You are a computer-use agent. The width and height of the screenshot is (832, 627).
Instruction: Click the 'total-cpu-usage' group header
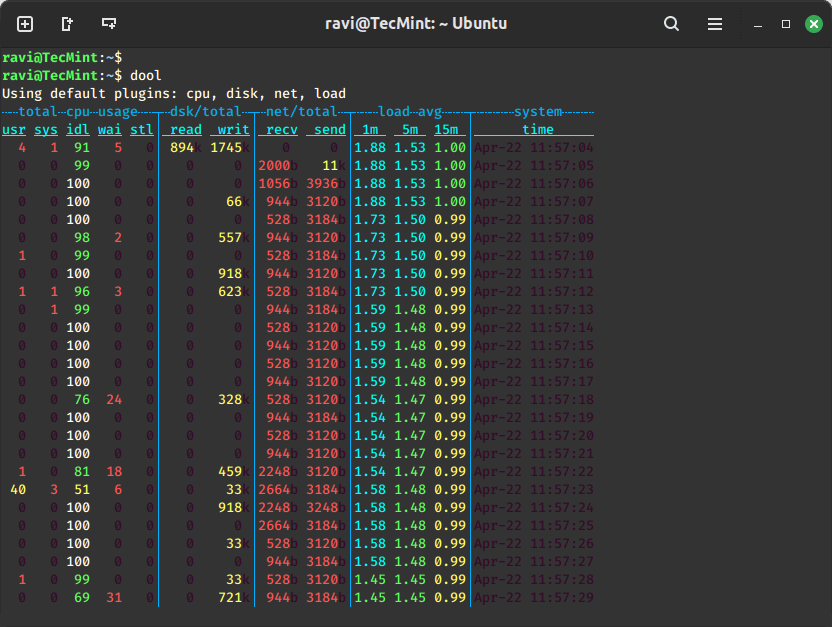click(78, 111)
